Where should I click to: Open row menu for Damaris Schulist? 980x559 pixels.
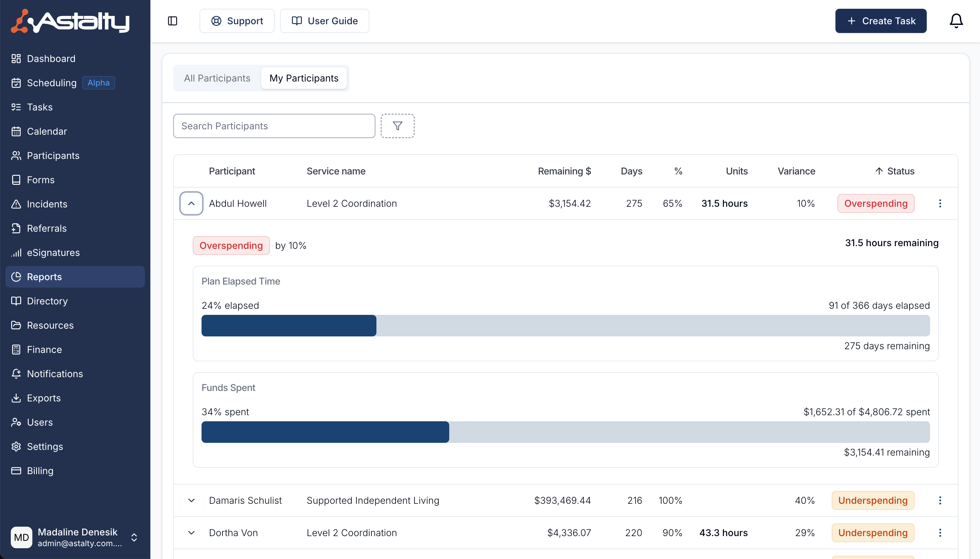(x=940, y=500)
